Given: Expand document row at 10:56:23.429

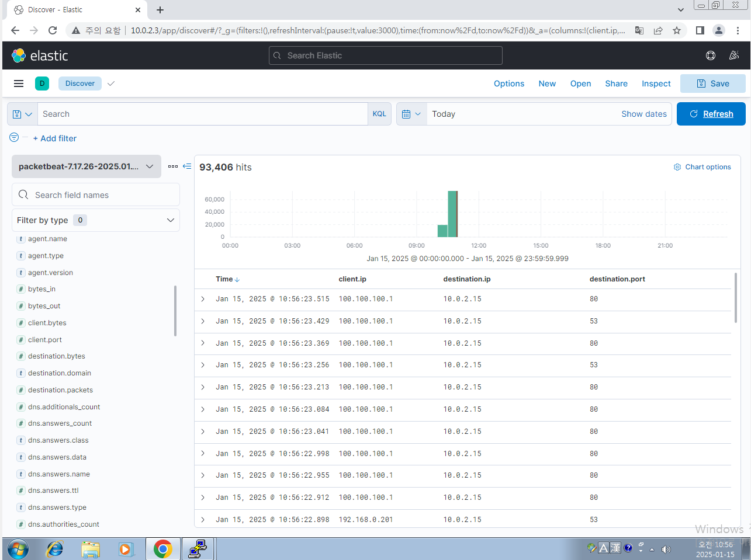Looking at the screenshot, I should [203, 321].
